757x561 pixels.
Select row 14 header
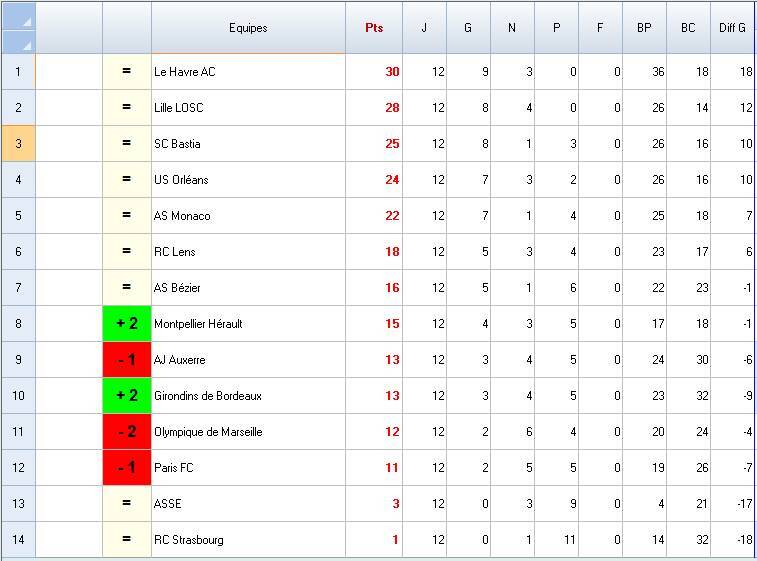click(18, 540)
